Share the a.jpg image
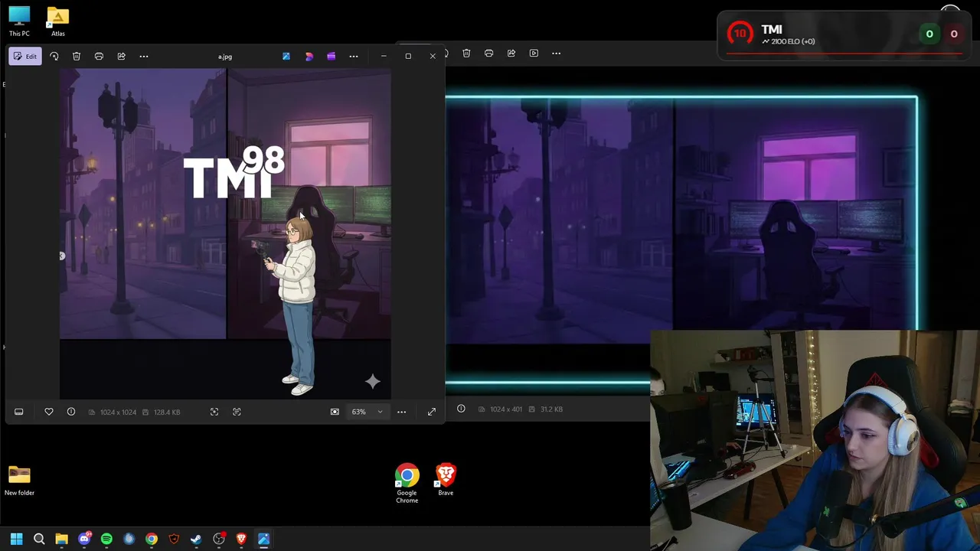 pos(121,56)
